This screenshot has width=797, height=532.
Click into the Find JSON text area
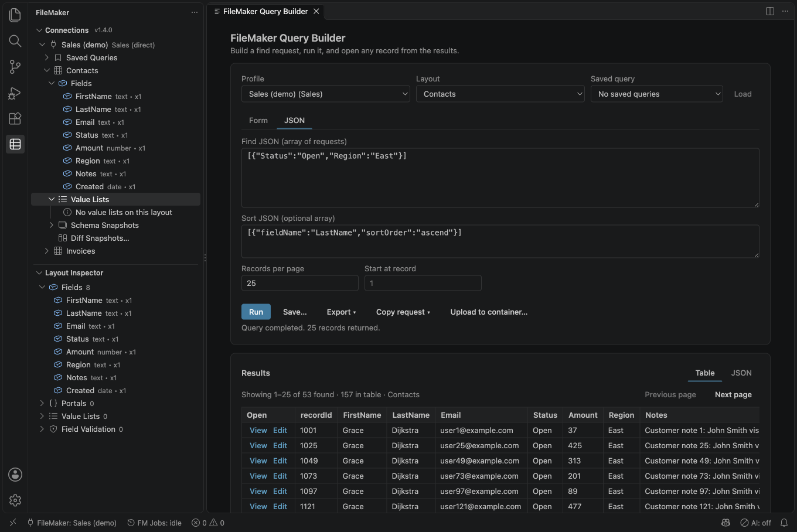point(500,178)
